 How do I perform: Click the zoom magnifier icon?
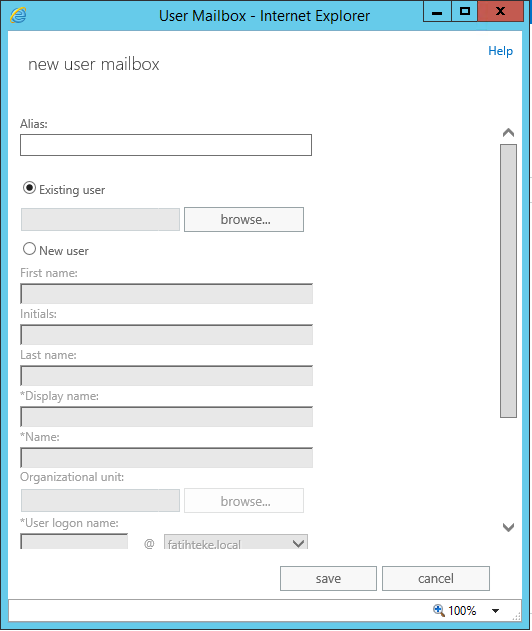click(438, 610)
